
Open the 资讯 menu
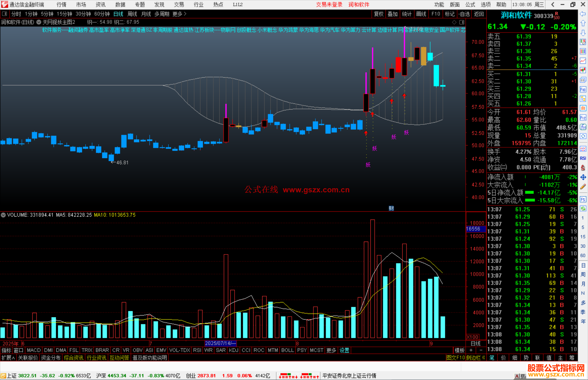(x=100, y=5)
